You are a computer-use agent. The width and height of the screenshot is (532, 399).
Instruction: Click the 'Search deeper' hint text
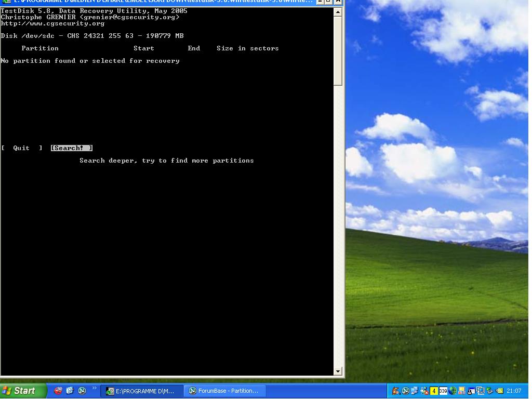[167, 161]
